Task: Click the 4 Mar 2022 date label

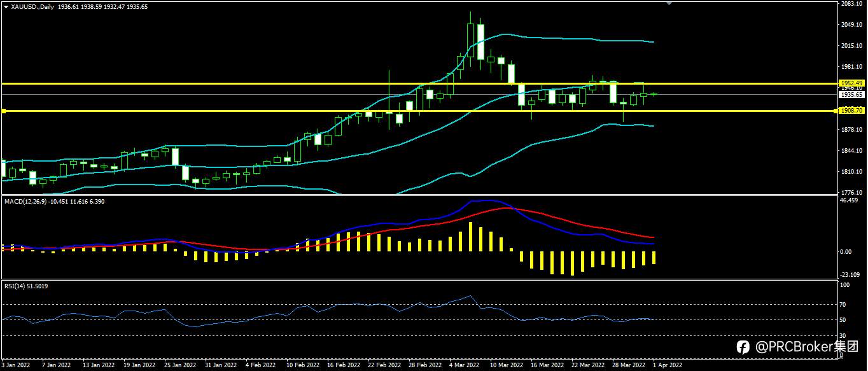Action: pyautogui.click(x=466, y=366)
